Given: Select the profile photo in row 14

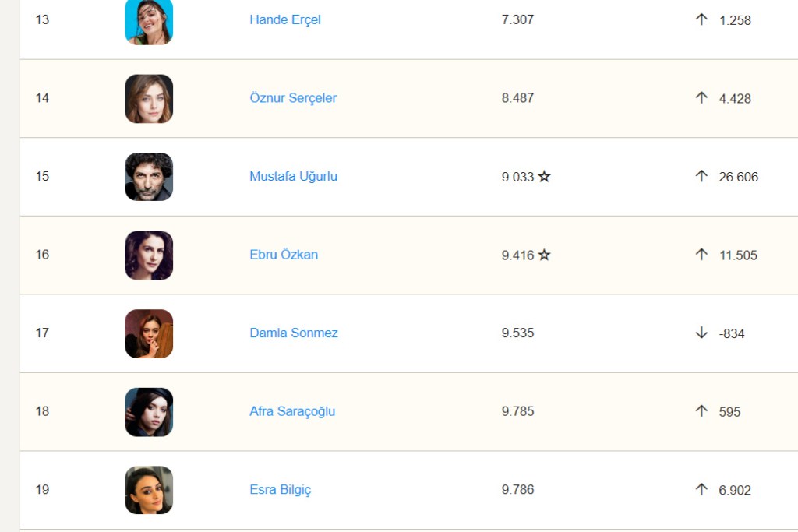Looking at the screenshot, I should coord(149,98).
